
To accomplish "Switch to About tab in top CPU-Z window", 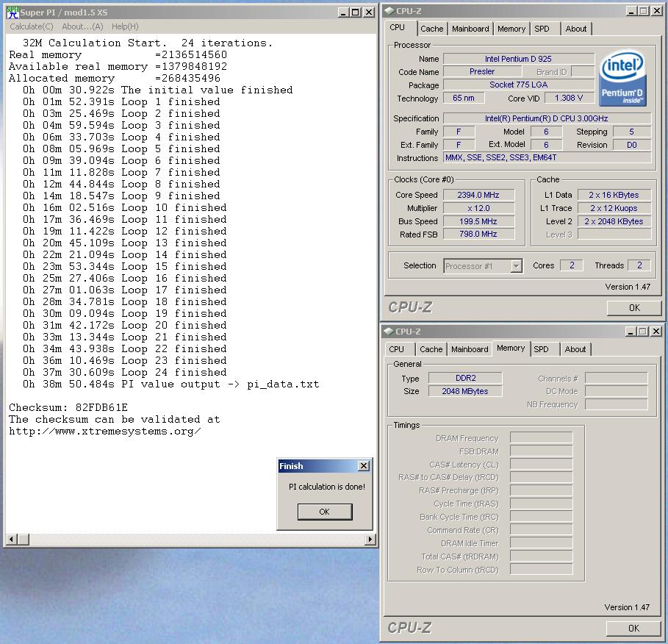I will 576,29.
